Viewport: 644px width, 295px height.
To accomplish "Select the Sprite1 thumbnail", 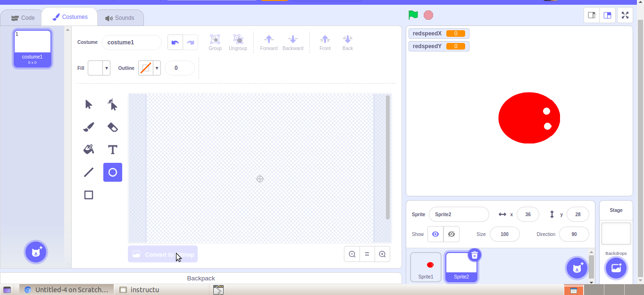I will [426, 267].
